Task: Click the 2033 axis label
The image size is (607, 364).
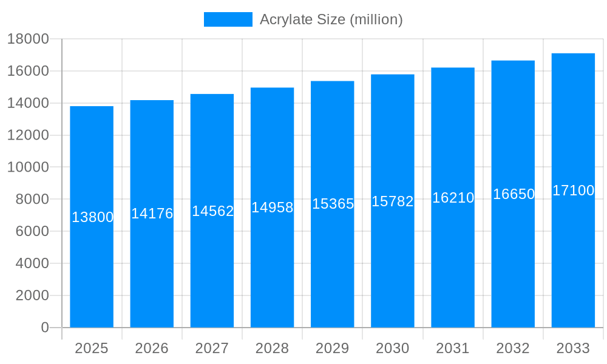Action: tap(572, 349)
